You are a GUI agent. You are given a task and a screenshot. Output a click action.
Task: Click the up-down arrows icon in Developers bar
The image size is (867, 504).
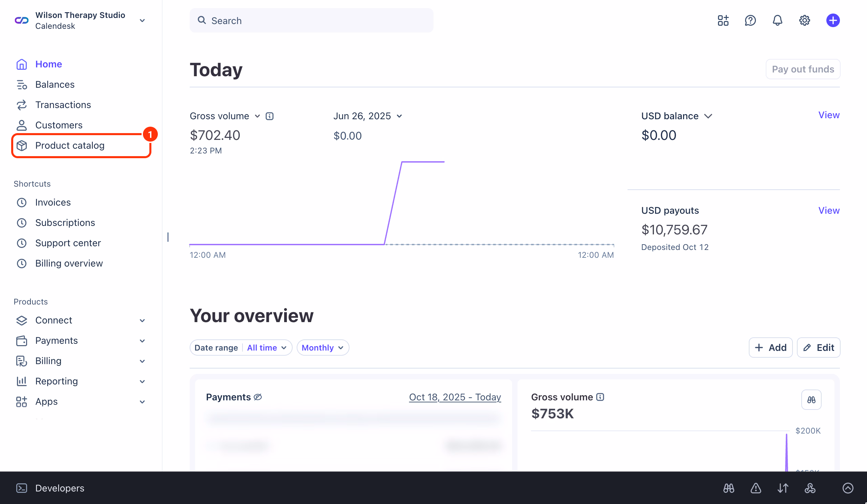[x=783, y=488]
